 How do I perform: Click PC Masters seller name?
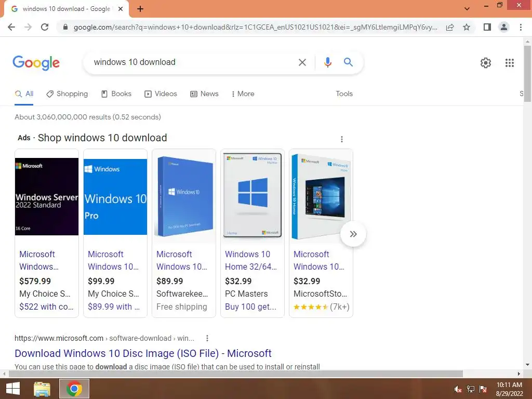246,294
